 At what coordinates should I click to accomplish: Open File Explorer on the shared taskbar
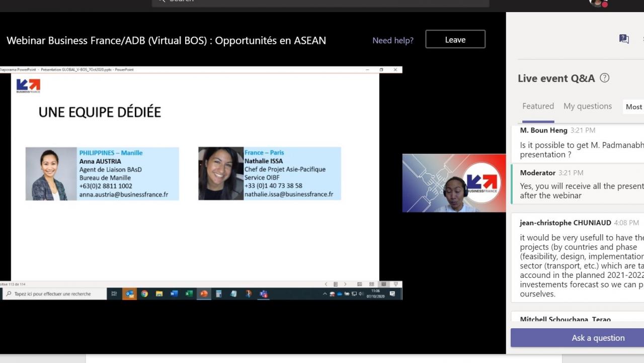click(x=159, y=294)
